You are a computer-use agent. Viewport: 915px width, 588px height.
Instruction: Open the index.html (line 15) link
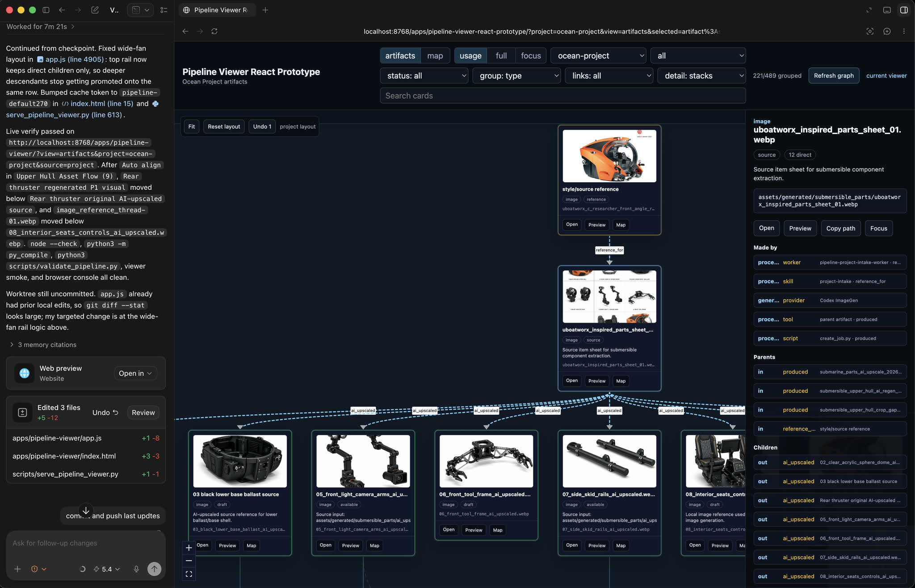point(98,103)
